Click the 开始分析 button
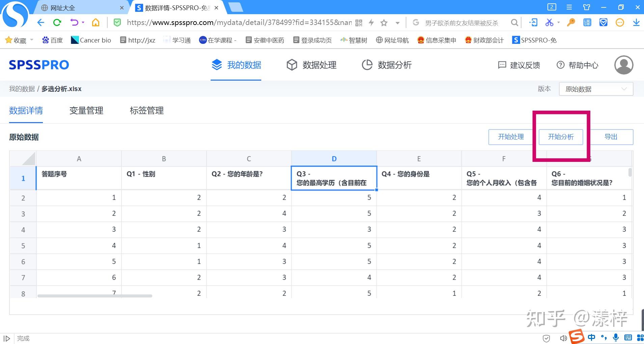644x344 pixels. 561,137
